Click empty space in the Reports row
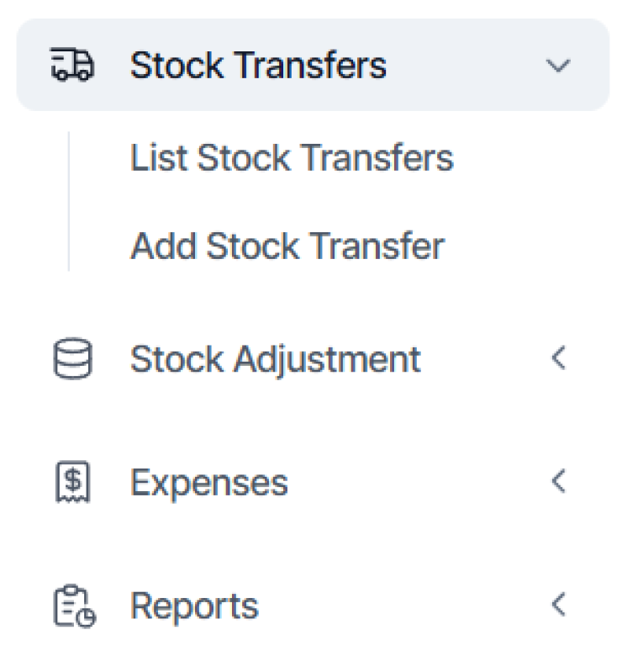622x672 pixels. (403, 606)
